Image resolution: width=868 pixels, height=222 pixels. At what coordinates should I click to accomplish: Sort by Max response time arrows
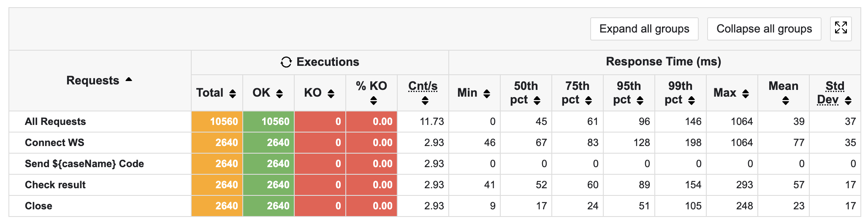[x=746, y=94]
